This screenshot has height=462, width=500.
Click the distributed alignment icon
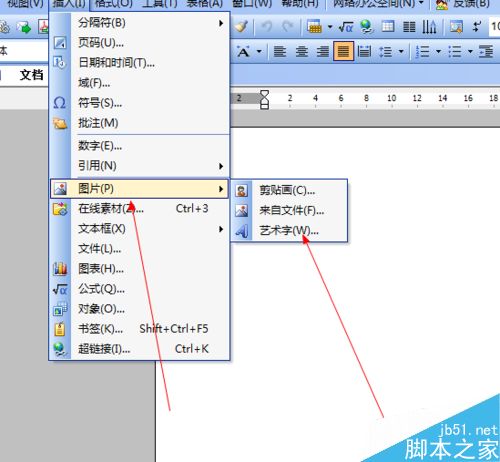(364, 52)
